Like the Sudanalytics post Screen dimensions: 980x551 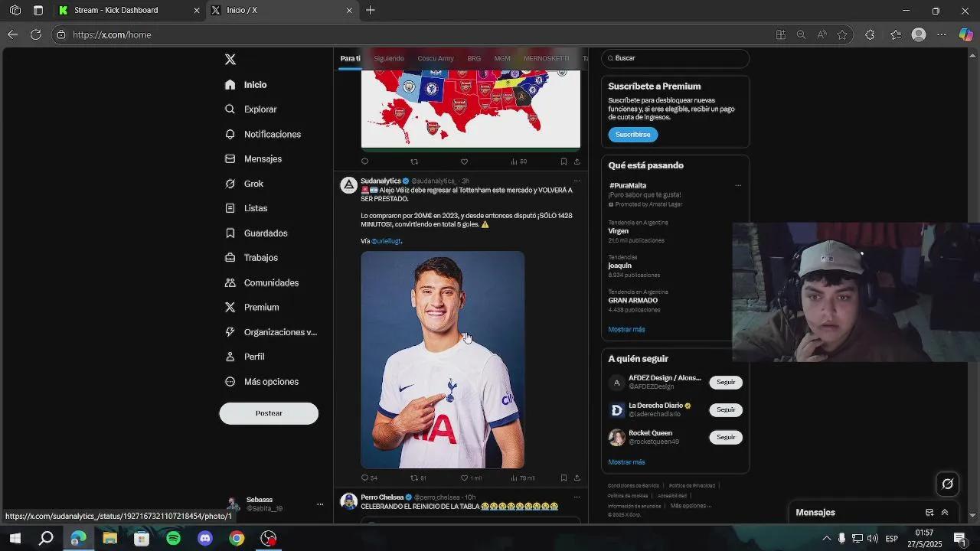pyautogui.click(x=464, y=478)
